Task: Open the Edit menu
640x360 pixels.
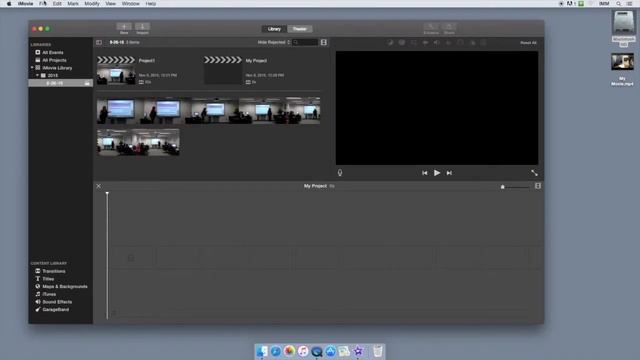Action: pyautogui.click(x=57, y=4)
